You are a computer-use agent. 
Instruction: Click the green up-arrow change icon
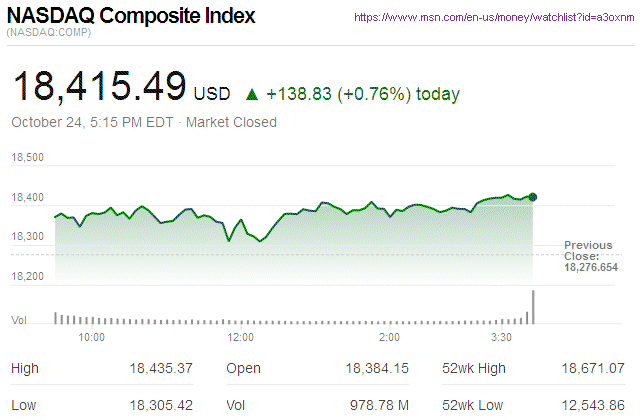(x=252, y=95)
